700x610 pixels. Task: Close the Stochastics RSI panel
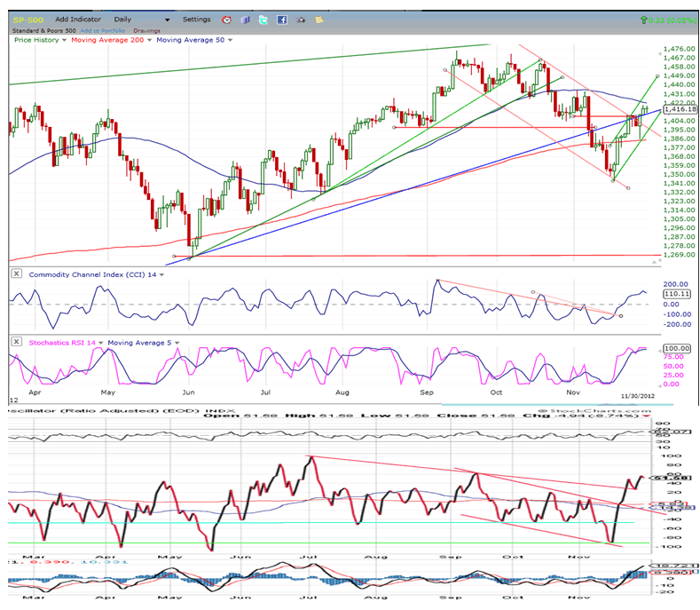click(x=16, y=342)
